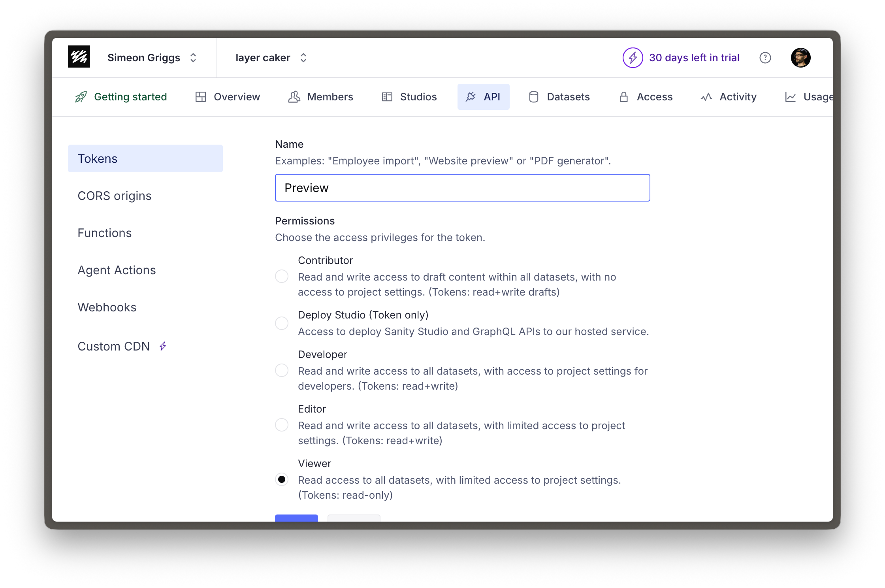885x588 pixels.
Task: Click the bolt icon next to Custom CDN
Action: pos(163,347)
